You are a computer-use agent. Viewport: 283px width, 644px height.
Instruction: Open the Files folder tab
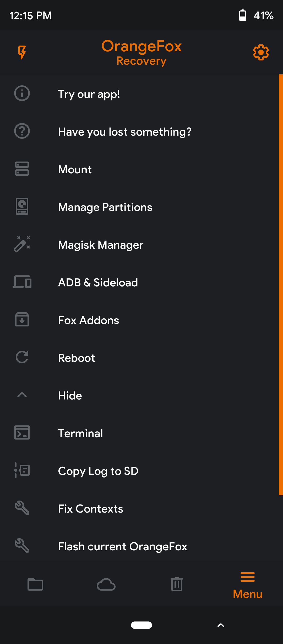tap(35, 584)
